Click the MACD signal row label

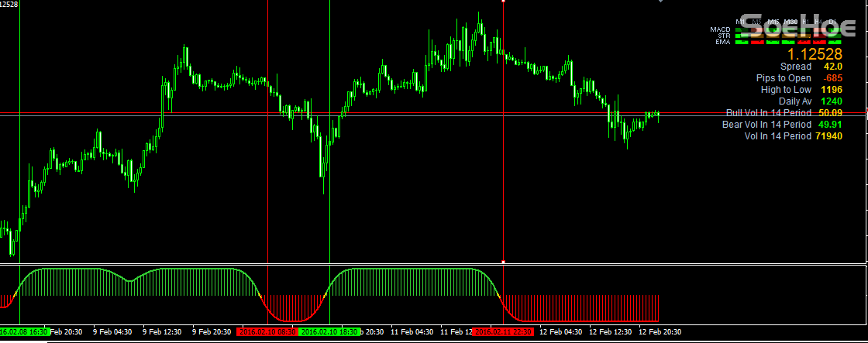(720, 29)
